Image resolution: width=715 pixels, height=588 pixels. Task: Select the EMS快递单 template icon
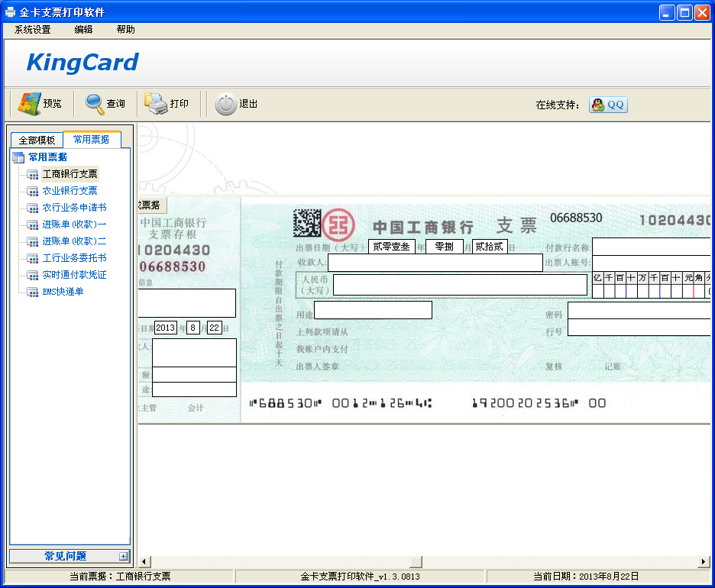click(31, 291)
